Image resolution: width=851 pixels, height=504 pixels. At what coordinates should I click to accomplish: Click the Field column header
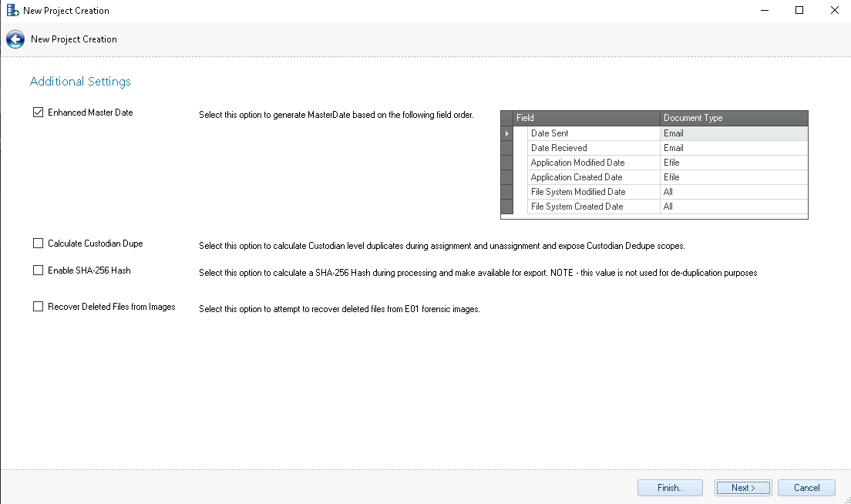pos(587,118)
